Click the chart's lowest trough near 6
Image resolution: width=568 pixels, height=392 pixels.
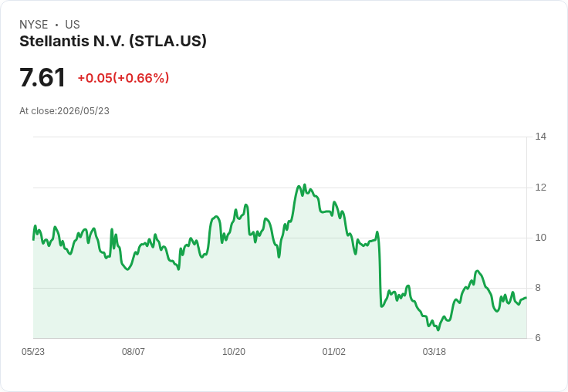pyautogui.click(x=438, y=329)
